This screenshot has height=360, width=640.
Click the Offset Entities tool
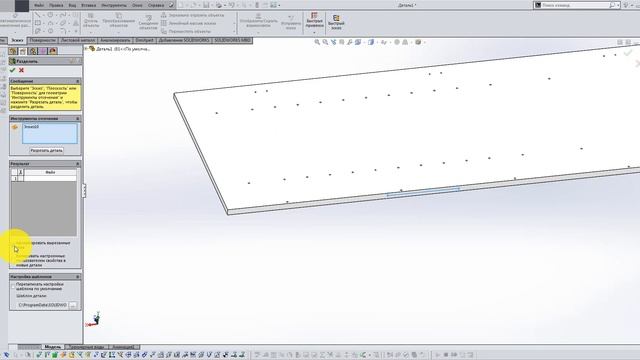(x=148, y=22)
